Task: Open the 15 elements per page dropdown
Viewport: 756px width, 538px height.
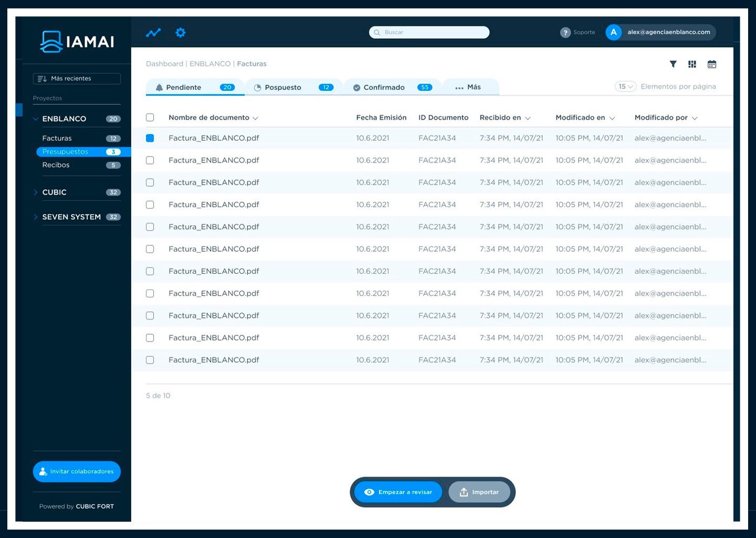Action: point(626,87)
